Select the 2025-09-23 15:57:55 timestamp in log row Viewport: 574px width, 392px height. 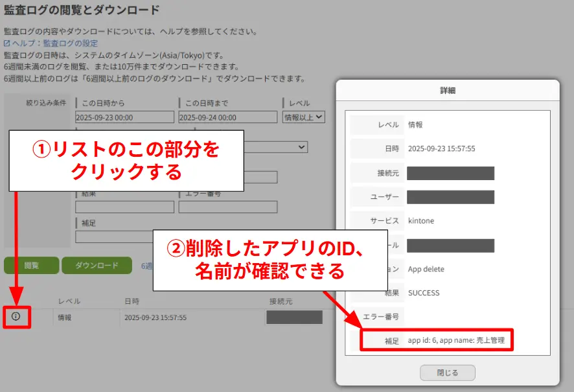tap(155, 317)
